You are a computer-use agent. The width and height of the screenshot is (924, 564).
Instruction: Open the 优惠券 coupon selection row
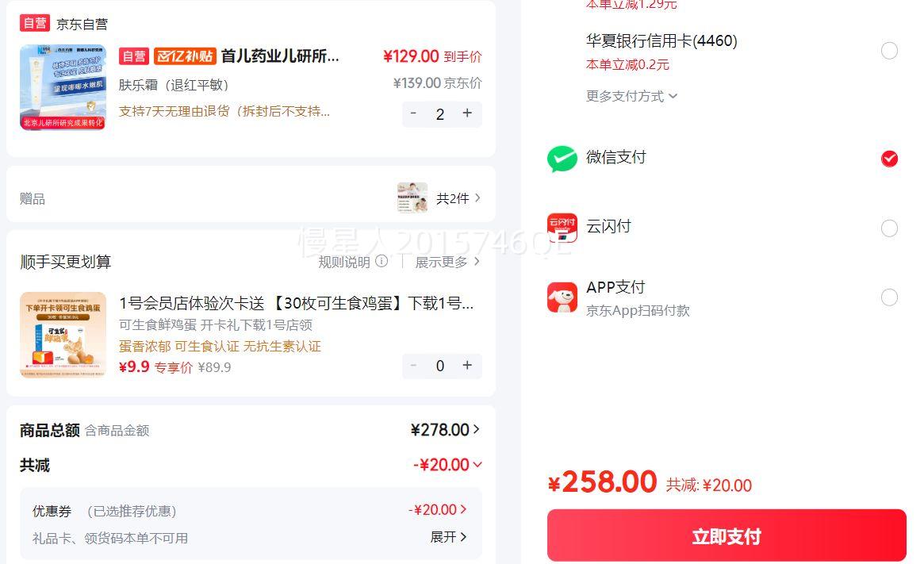pyautogui.click(x=437, y=510)
